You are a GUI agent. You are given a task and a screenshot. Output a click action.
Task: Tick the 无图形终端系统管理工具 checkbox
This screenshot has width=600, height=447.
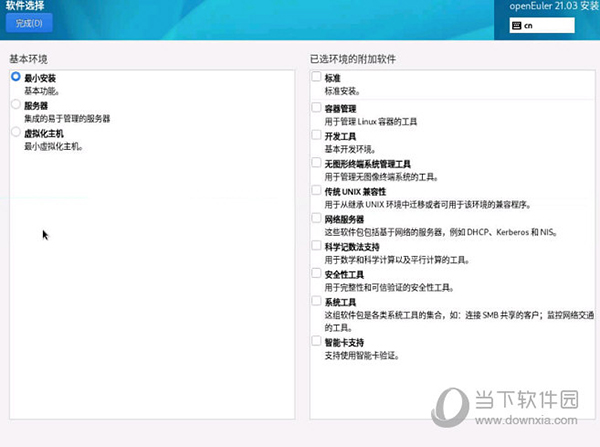point(316,163)
